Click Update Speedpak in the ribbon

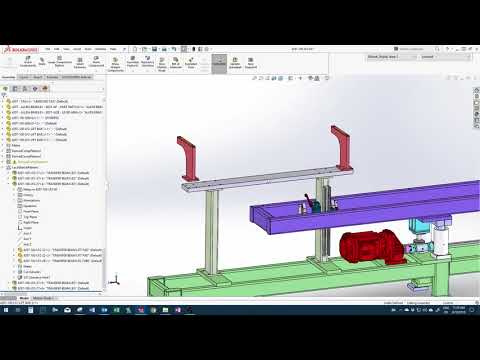[235, 63]
